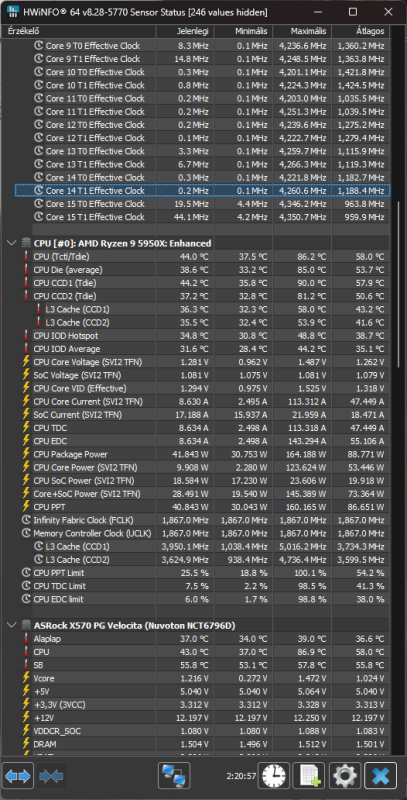The width and height of the screenshot is (407, 800).
Task: Click the 2:20:57 elapsed time display
Action: pyautogui.click(x=241, y=776)
